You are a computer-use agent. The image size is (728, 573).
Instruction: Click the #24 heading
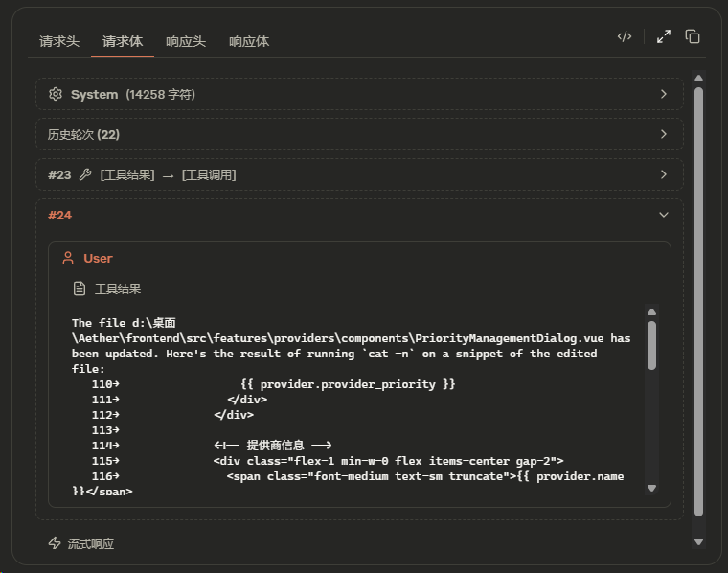(x=60, y=216)
